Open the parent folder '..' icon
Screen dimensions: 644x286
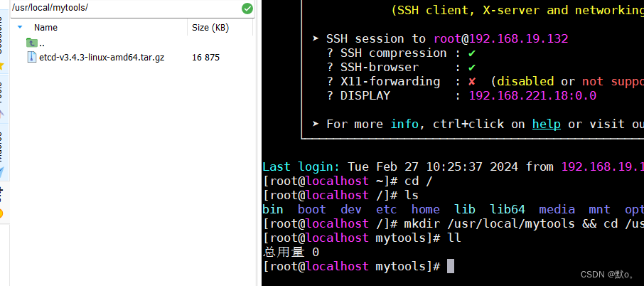[x=31, y=43]
